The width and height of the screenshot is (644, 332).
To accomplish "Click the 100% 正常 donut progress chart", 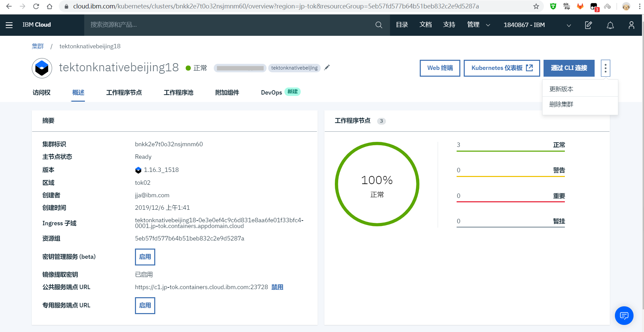I will click(377, 184).
